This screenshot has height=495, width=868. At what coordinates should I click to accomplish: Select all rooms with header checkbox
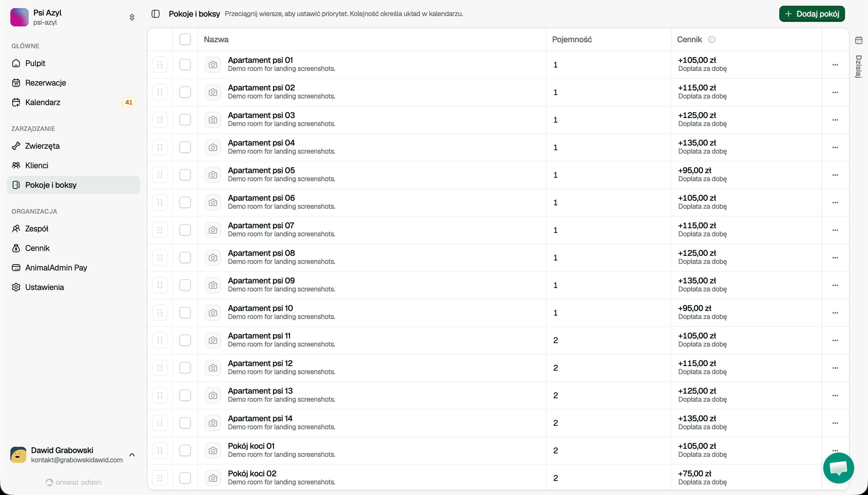[185, 39]
